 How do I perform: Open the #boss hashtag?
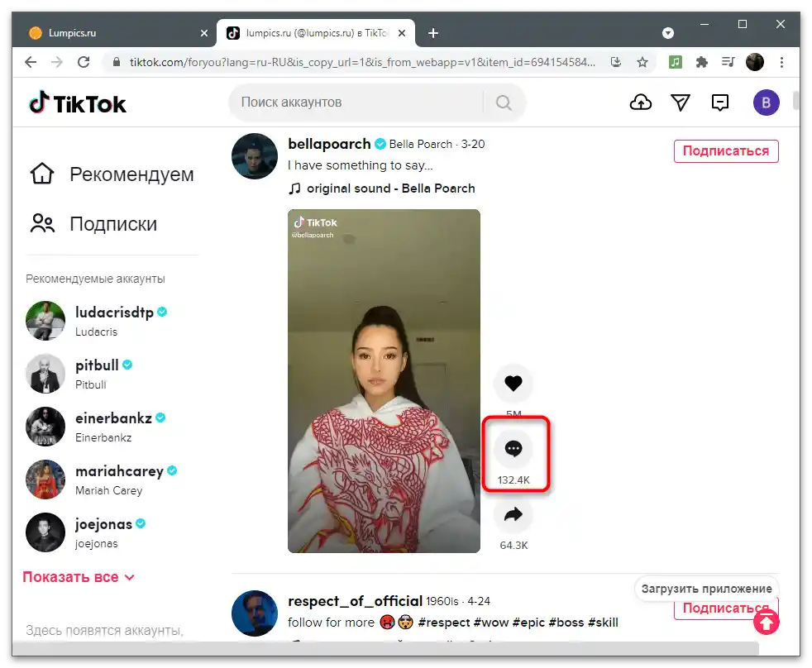pyautogui.click(x=566, y=623)
